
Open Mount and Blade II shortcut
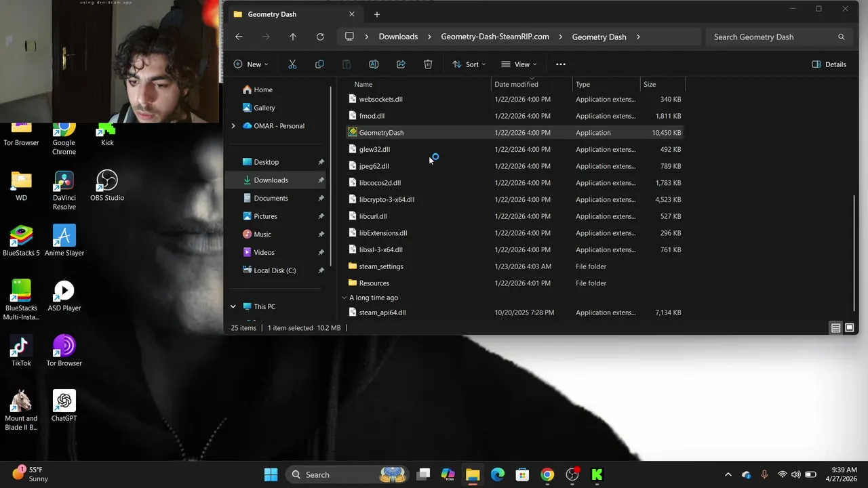point(21,410)
